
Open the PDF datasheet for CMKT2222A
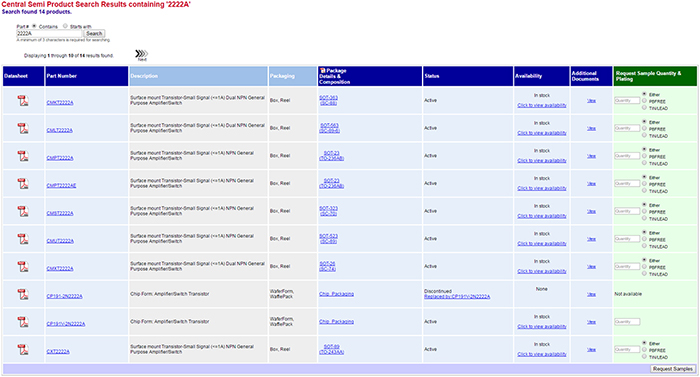pos(23,101)
